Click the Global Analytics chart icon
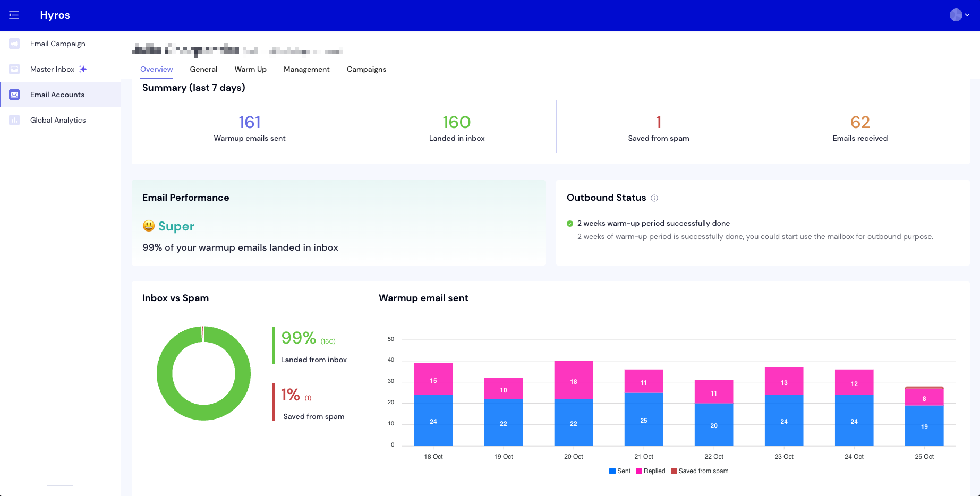The image size is (980, 496). 14,120
